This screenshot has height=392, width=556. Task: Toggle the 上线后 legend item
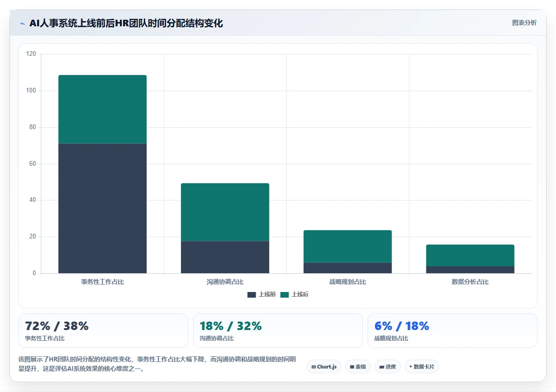(x=294, y=294)
